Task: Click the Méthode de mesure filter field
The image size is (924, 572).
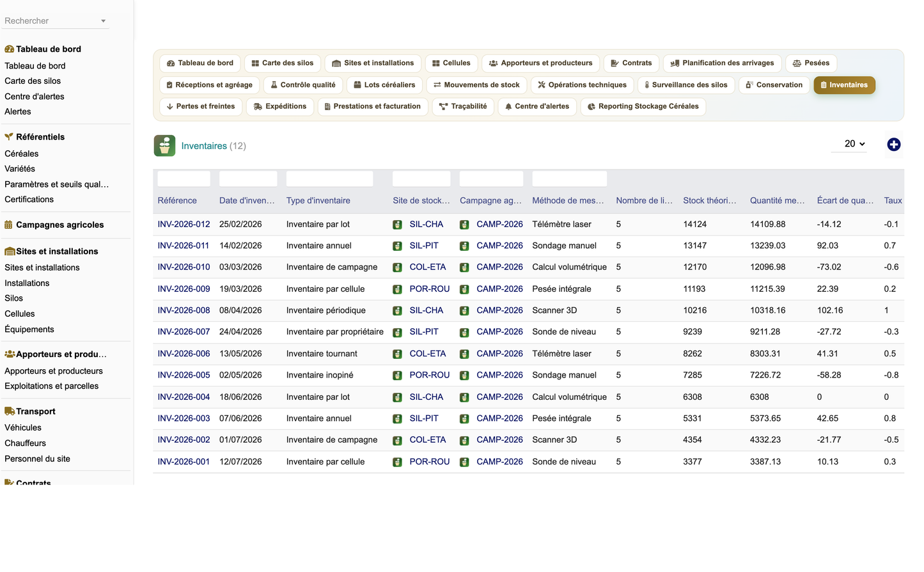Action: pyautogui.click(x=570, y=179)
